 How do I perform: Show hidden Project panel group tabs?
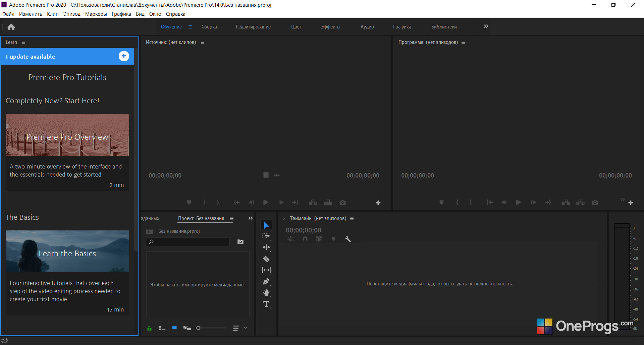click(251, 218)
